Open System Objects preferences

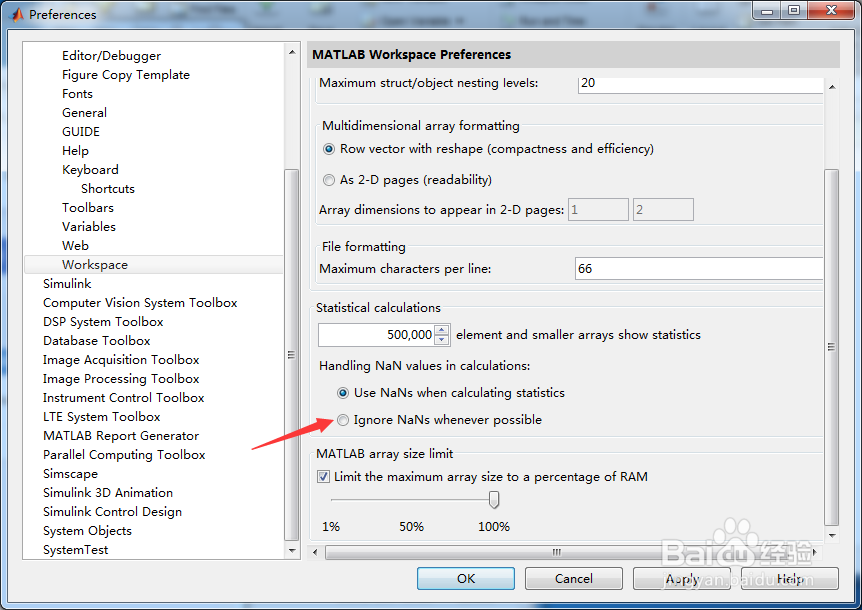[87, 531]
